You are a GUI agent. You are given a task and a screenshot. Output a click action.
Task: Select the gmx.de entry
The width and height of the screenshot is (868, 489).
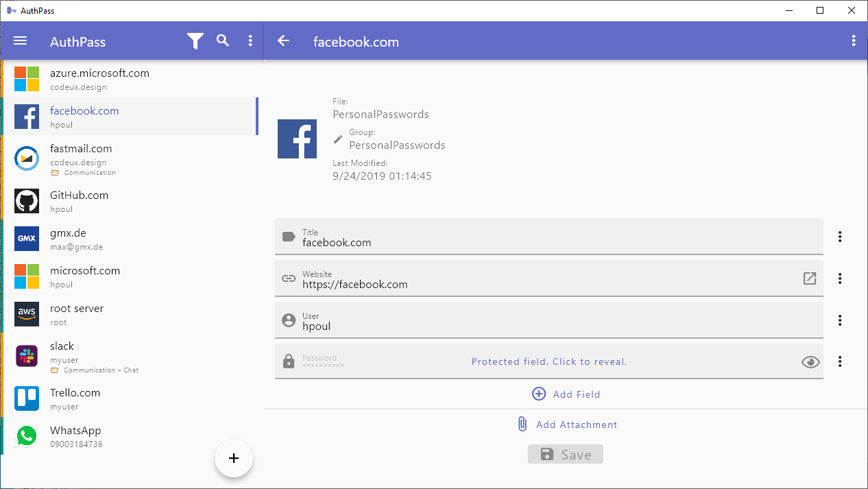tap(130, 239)
